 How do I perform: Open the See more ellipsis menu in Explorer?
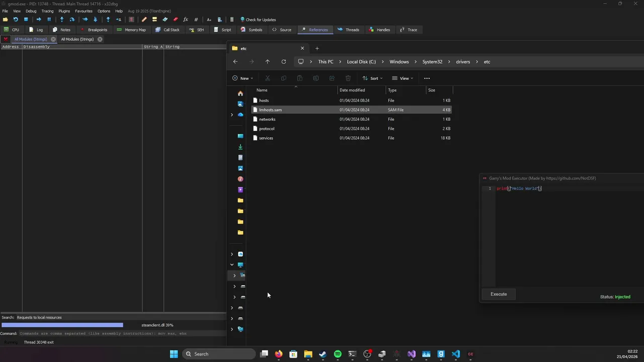click(x=427, y=78)
